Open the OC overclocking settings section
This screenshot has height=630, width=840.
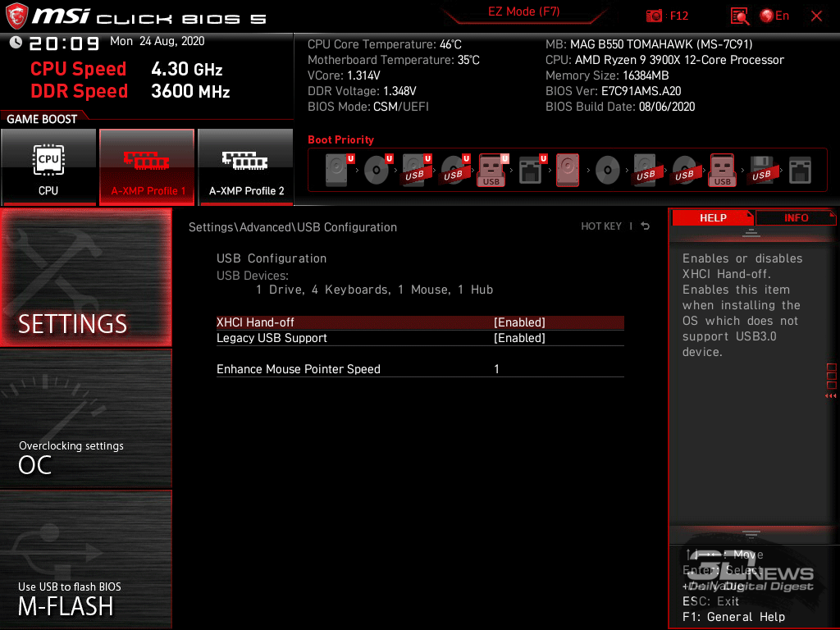coord(85,419)
